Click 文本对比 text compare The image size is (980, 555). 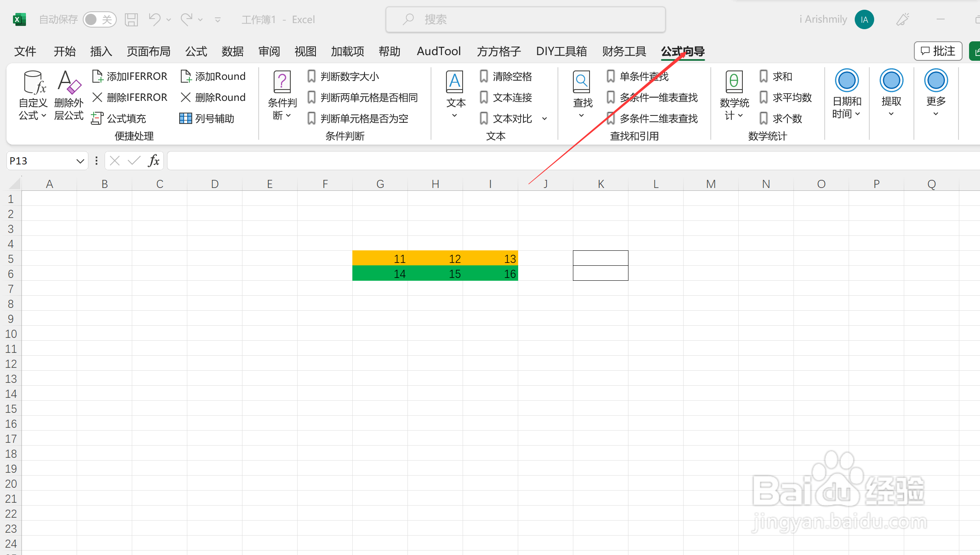click(x=506, y=118)
